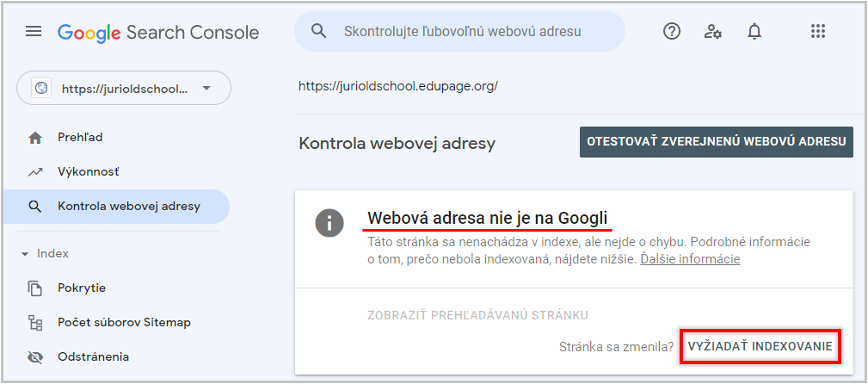Click the Odstránenia crossed-eye icon

point(35,357)
